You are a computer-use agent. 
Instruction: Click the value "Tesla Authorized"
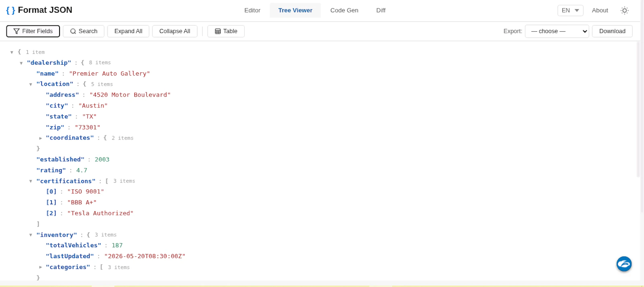point(100,213)
